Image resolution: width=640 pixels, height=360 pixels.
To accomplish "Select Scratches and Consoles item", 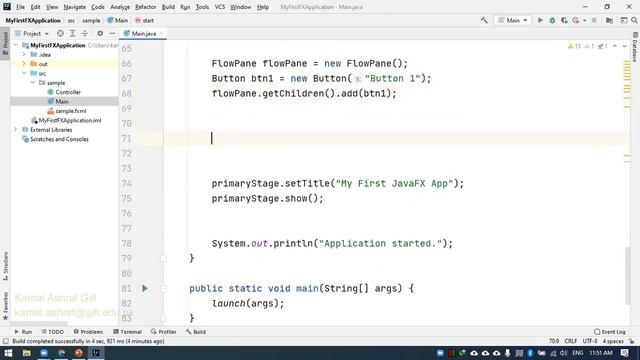I will 55,139.
